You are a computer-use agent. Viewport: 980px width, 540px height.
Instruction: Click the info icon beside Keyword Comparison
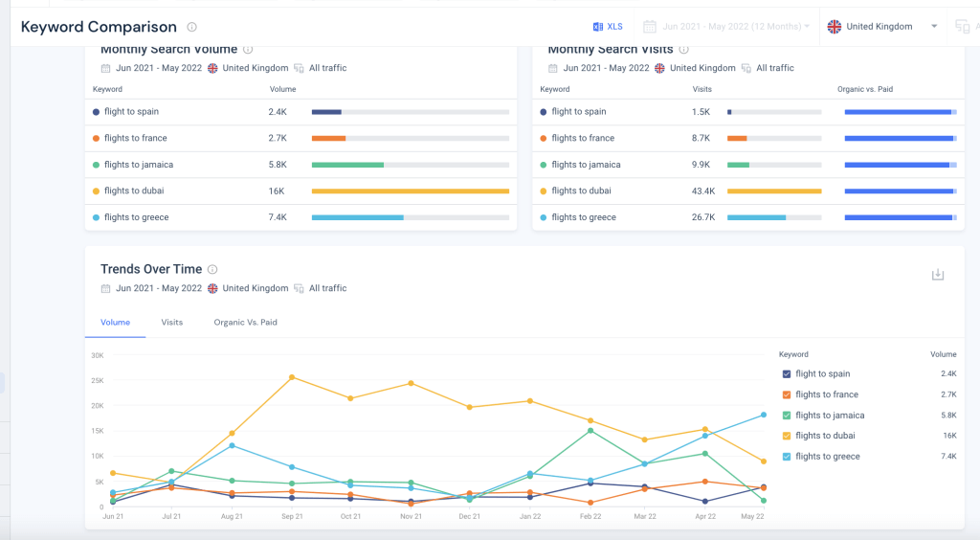pos(191,27)
